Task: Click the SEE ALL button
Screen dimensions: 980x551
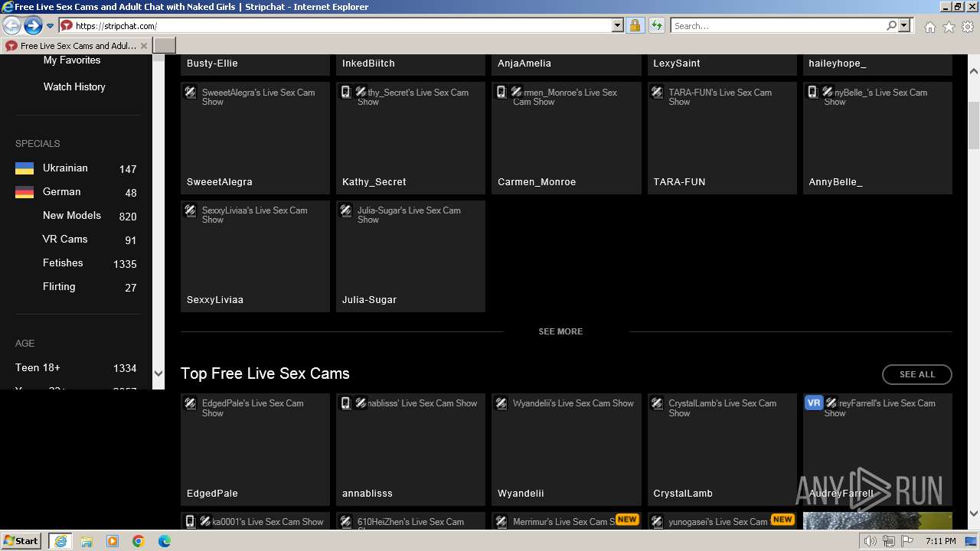Action: (917, 374)
